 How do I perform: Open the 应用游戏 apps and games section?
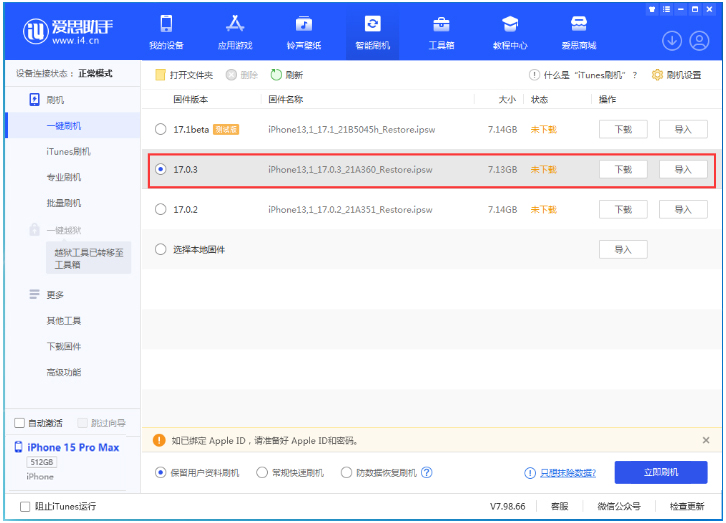tap(235, 32)
